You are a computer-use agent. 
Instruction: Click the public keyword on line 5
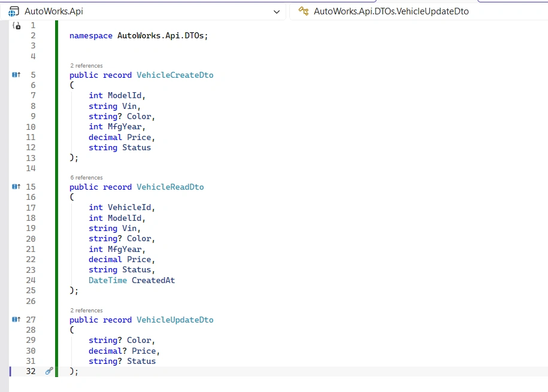[x=83, y=75]
